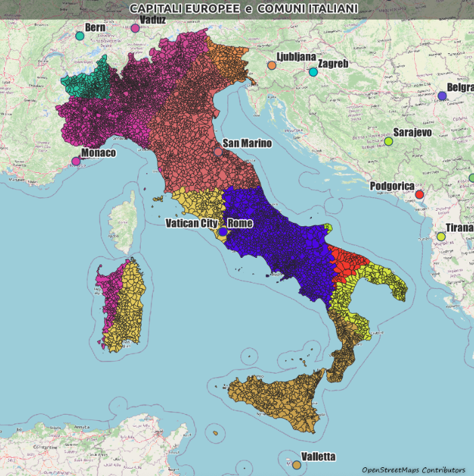
Task: Click the Capitali Europee e Comuni Italiani title
Action: point(243,8)
